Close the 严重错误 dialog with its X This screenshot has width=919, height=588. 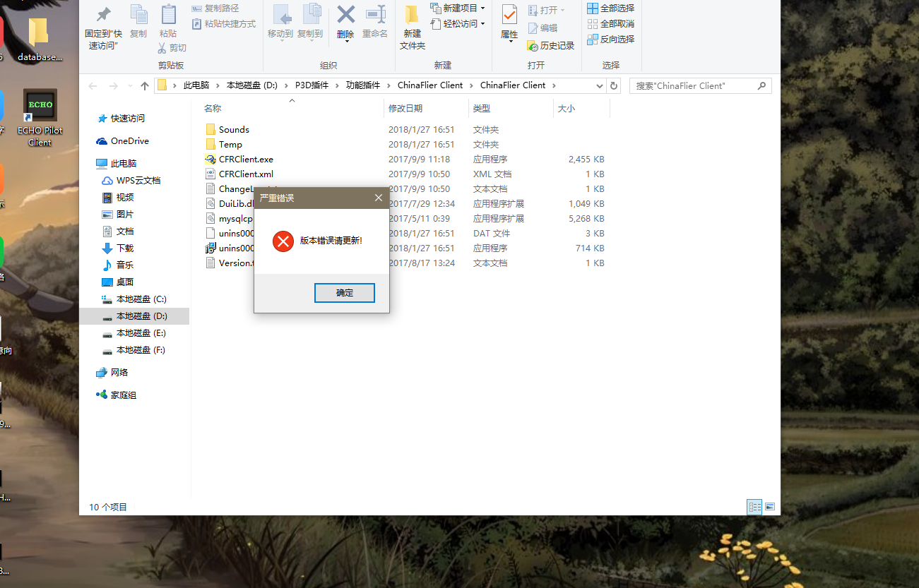coord(378,198)
